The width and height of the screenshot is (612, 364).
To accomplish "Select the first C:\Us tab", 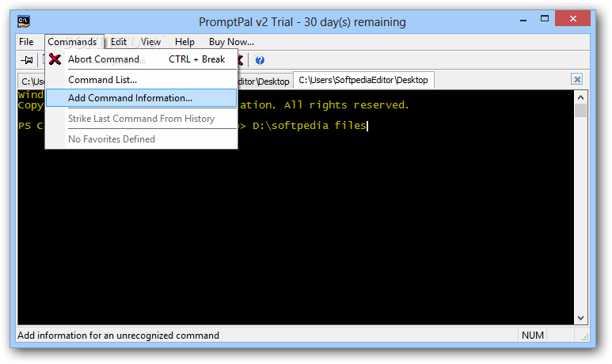I will point(32,82).
